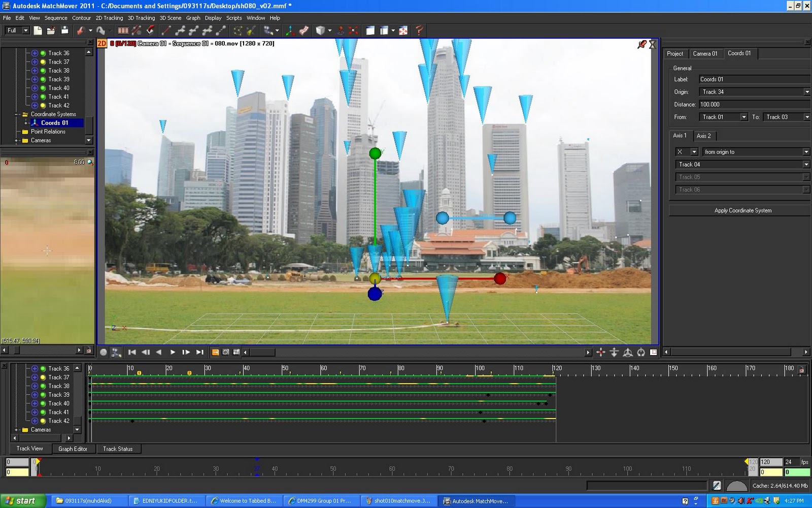The image size is (812, 508).
Task: Open the Track 04 axis dropdown
Action: coord(805,164)
